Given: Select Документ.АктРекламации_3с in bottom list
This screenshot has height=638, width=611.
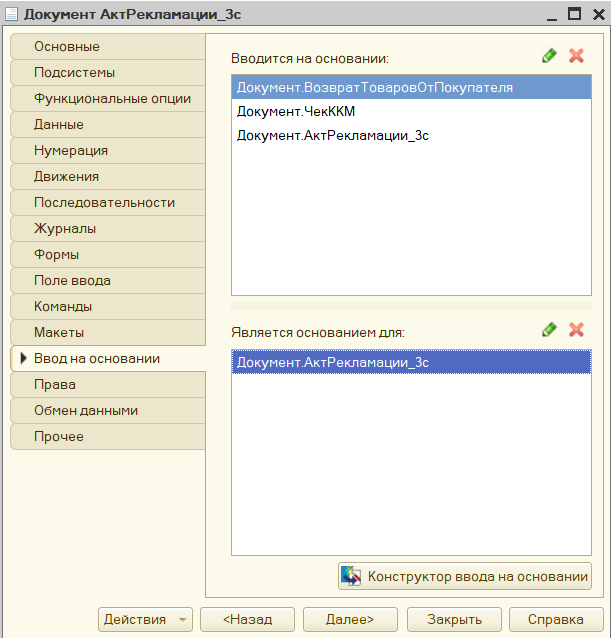Looking at the screenshot, I should pos(332,363).
